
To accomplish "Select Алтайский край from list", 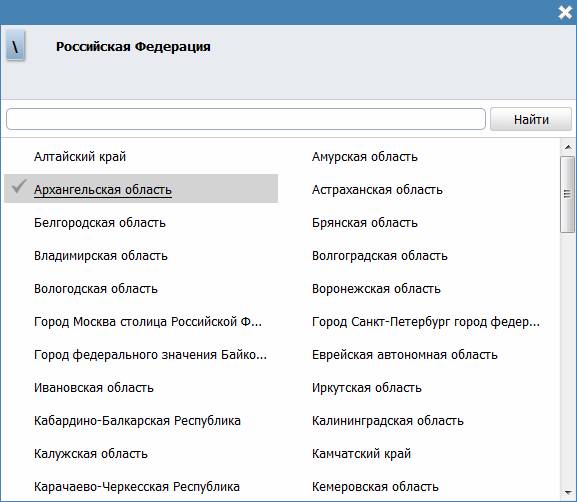I will (x=80, y=157).
